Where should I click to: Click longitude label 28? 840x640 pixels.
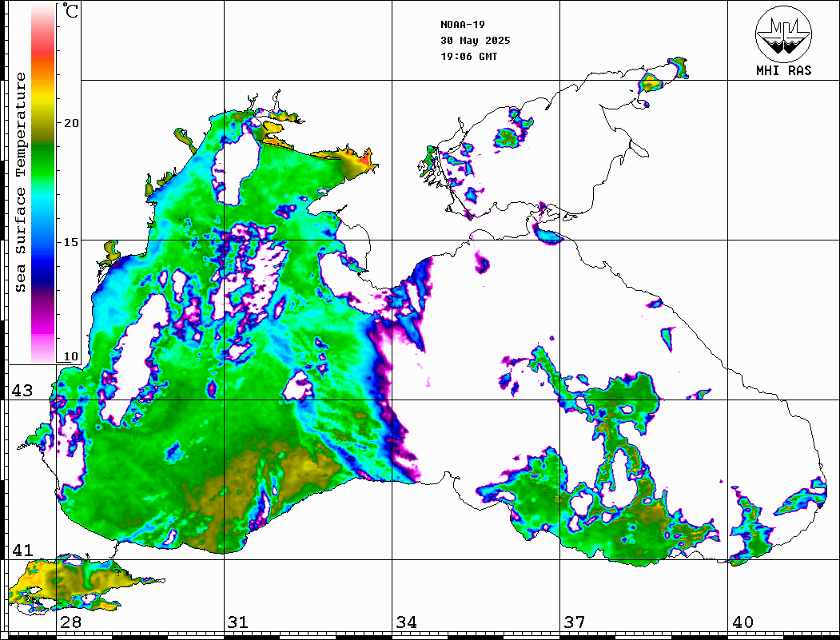tap(70, 622)
